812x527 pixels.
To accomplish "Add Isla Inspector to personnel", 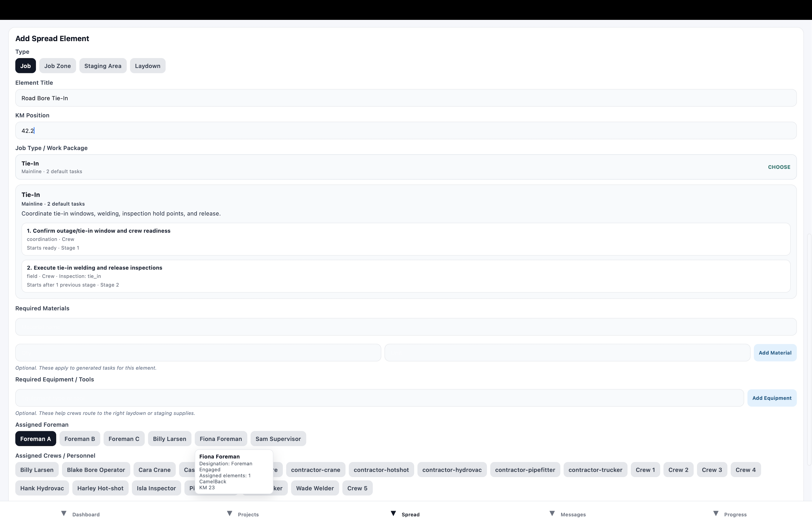I will click(156, 488).
